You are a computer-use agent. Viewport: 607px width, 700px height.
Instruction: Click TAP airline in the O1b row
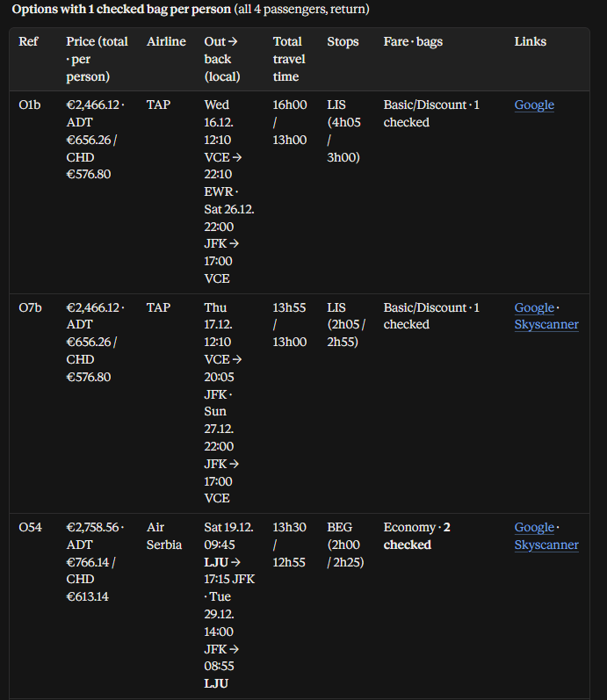click(158, 105)
